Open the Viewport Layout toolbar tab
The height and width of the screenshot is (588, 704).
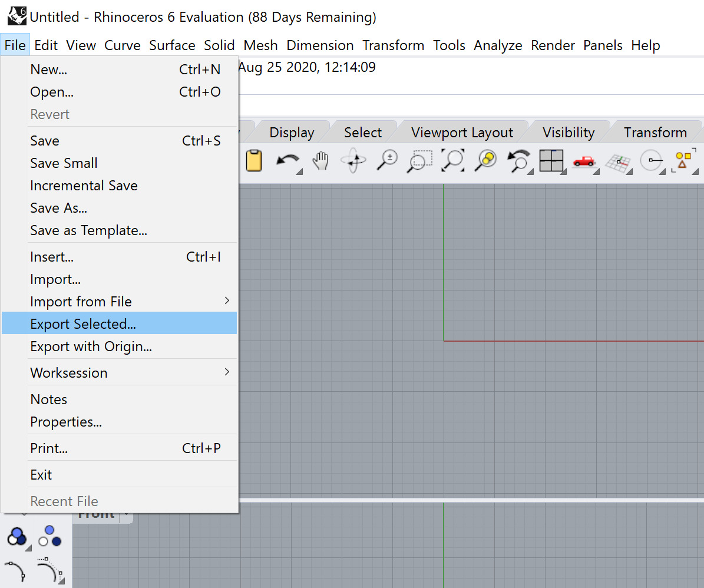tap(462, 133)
